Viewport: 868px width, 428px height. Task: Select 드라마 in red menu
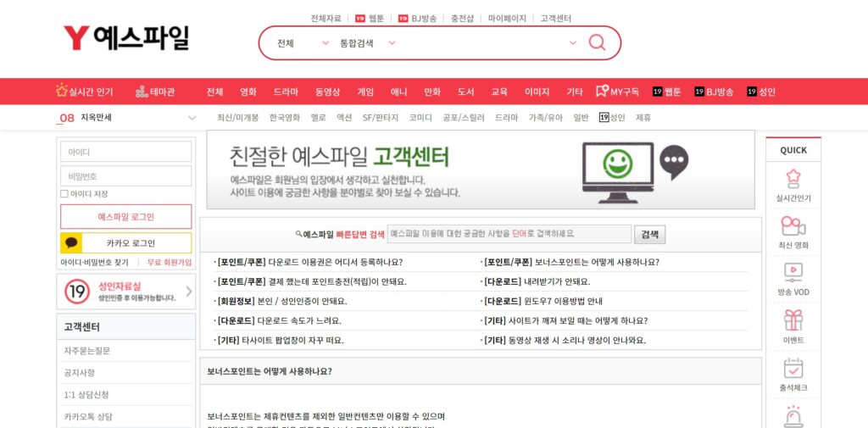tap(286, 92)
